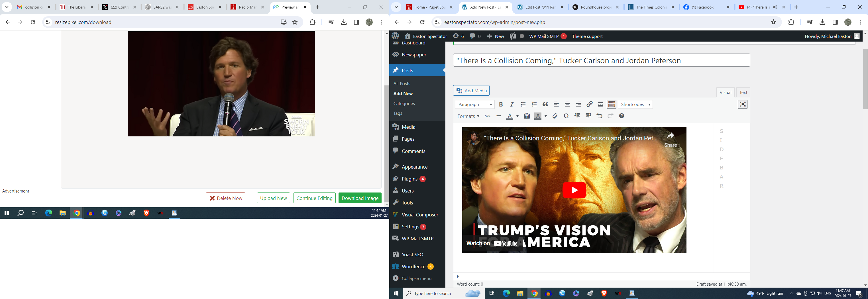Undo the last editor change
The height and width of the screenshot is (299, 868).
599,116
